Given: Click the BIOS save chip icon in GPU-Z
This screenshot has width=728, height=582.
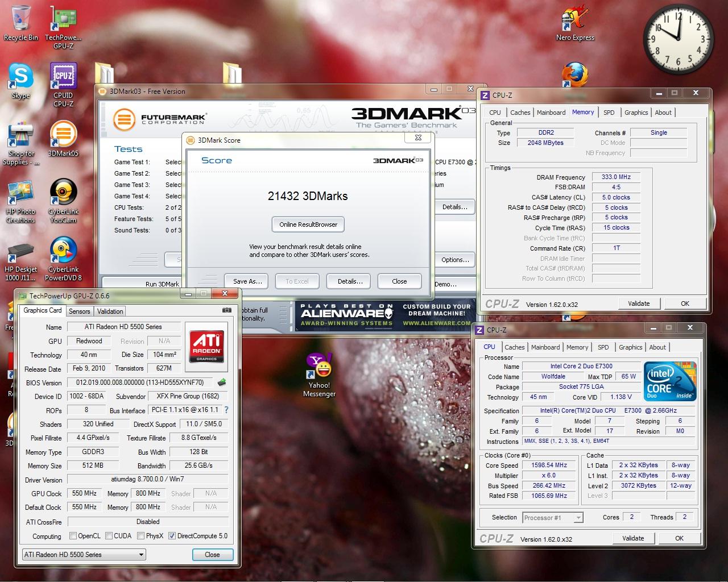Looking at the screenshot, I should pyautogui.click(x=222, y=383).
